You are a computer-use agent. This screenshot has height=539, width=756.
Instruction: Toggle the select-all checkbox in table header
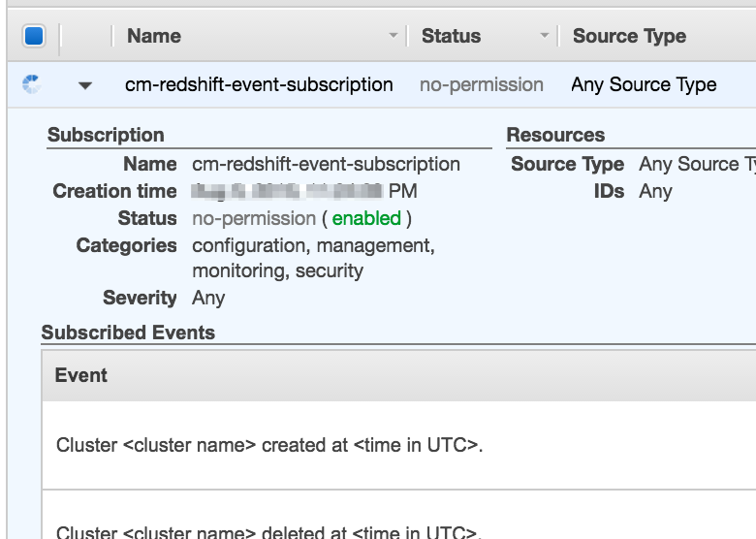[34, 36]
